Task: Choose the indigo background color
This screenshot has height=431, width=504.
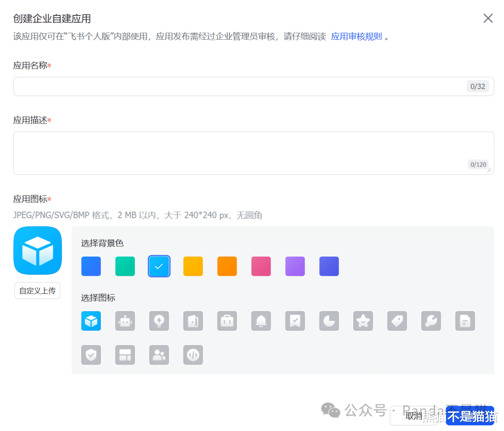Action: [329, 266]
